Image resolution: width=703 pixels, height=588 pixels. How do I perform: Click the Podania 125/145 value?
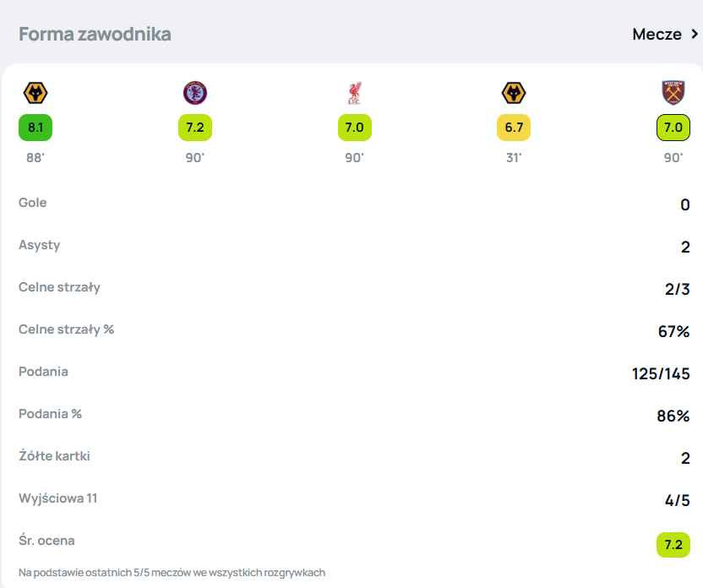pyautogui.click(x=661, y=373)
